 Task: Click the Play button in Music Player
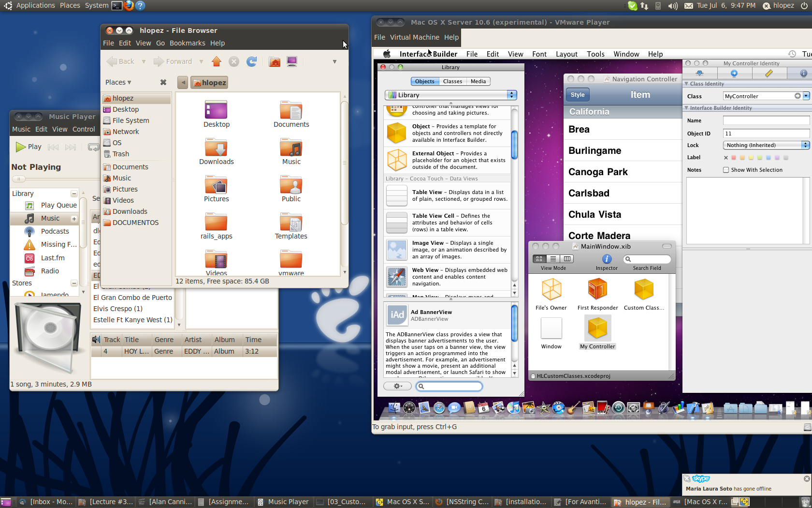[29, 147]
